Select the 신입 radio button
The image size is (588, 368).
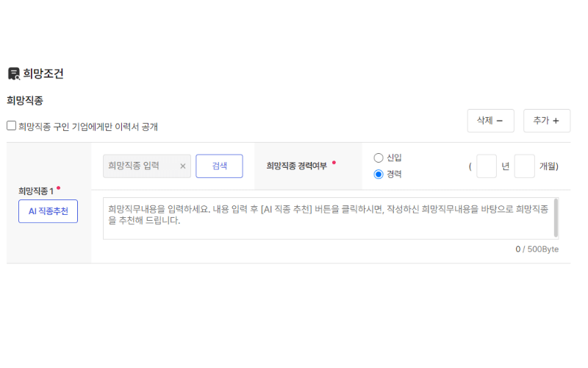click(379, 158)
